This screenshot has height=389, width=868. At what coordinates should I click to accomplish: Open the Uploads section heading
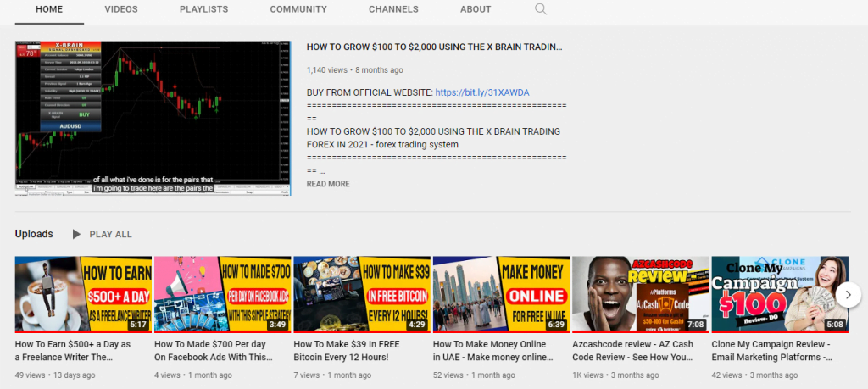point(34,234)
